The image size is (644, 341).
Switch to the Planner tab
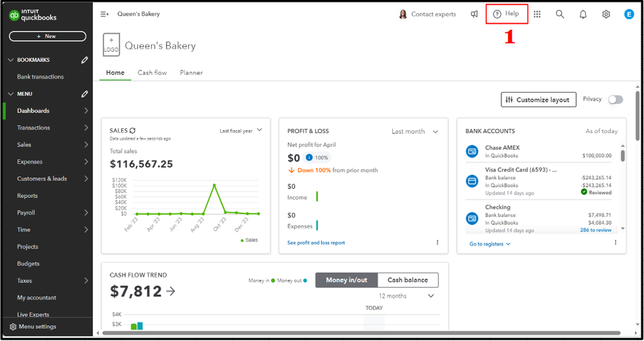pos(191,73)
